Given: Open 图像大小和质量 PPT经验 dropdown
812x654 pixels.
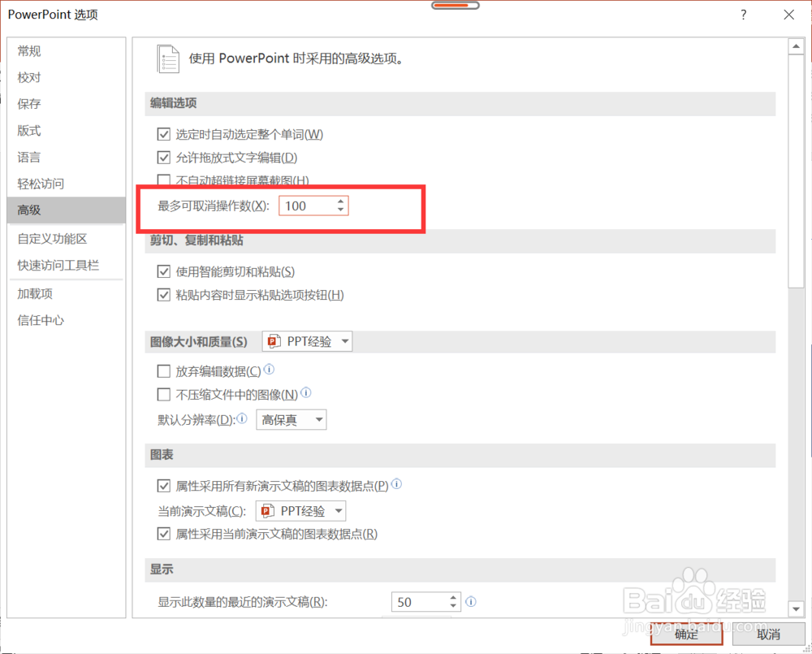Looking at the screenshot, I should click(307, 341).
